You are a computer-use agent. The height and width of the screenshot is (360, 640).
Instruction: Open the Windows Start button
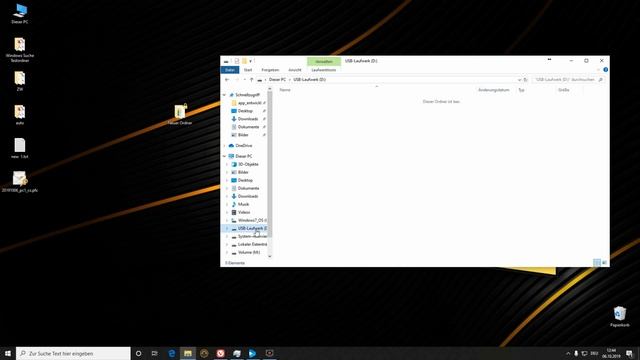pyautogui.click(x=8, y=353)
